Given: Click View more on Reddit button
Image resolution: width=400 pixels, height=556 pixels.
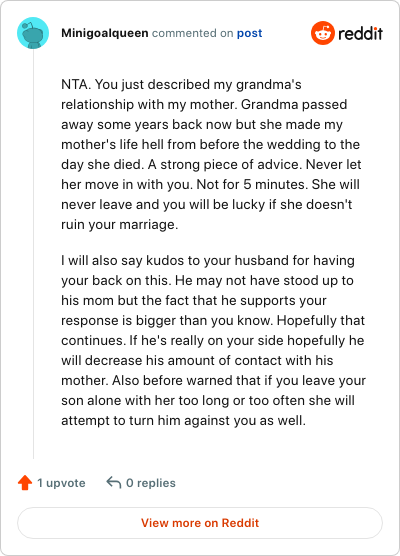Looking at the screenshot, I should pos(200,523).
